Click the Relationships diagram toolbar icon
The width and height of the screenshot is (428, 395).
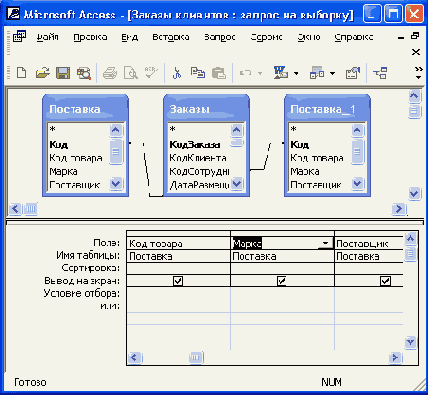[380, 73]
